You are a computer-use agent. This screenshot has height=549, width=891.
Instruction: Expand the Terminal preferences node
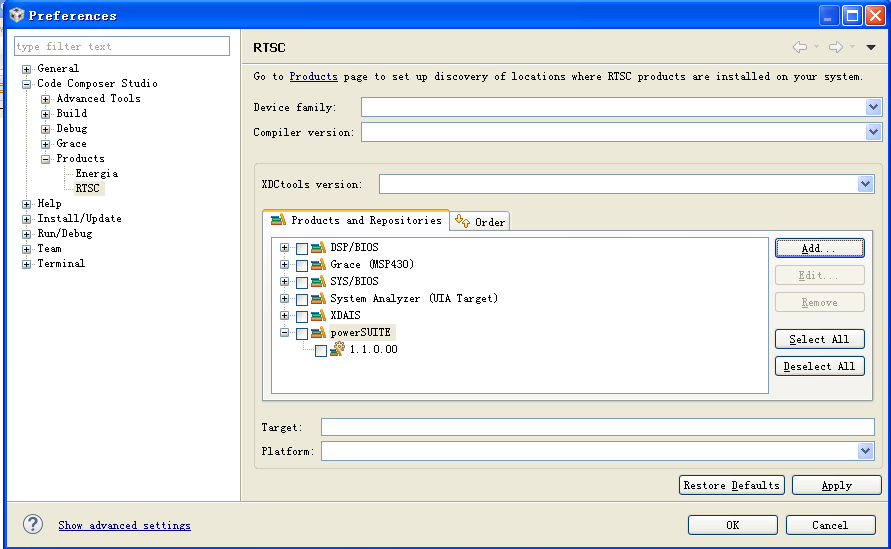pyautogui.click(x=26, y=264)
